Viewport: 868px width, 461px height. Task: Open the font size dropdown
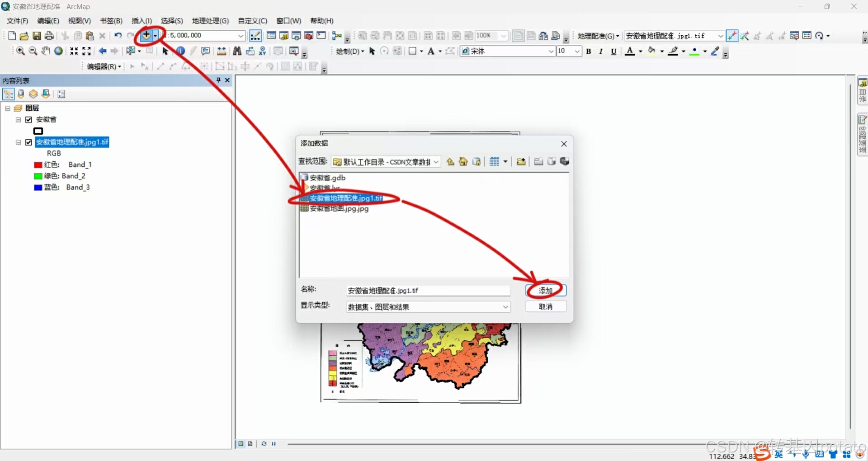coord(577,52)
